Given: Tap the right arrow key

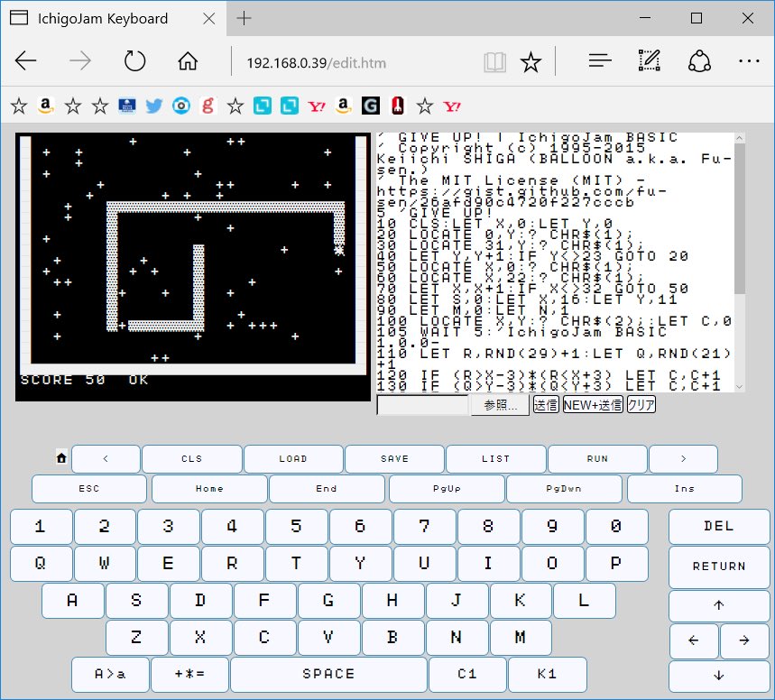Looking at the screenshot, I should (x=744, y=640).
